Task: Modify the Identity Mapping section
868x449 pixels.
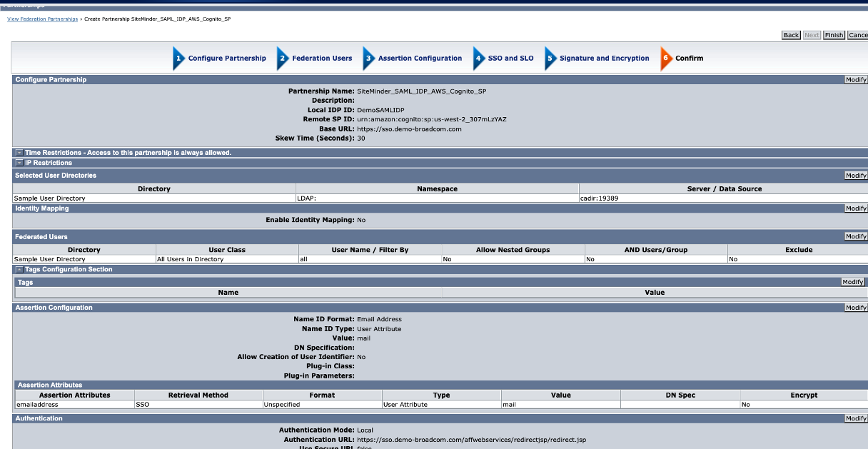Action: pos(856,208)
